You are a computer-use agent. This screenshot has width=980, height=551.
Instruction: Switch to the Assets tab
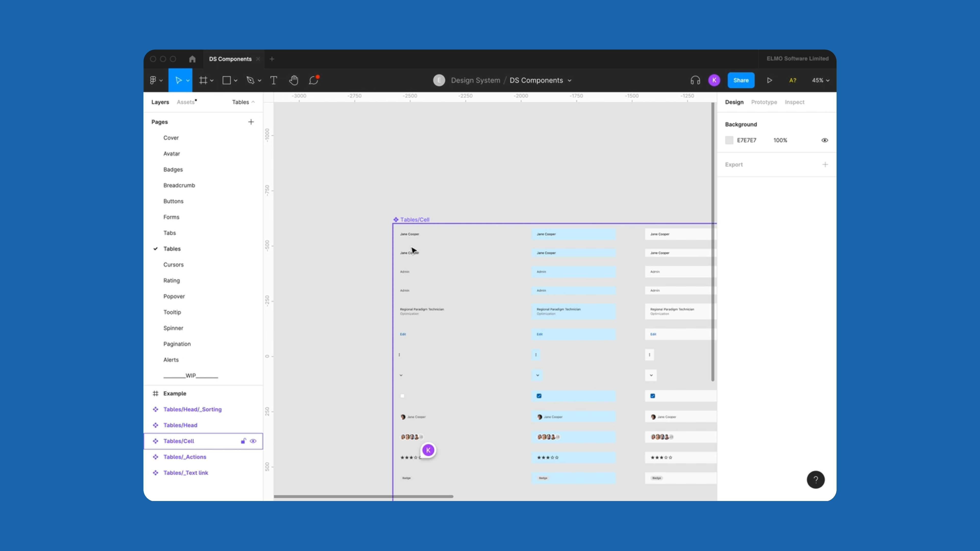coord(186,102)
